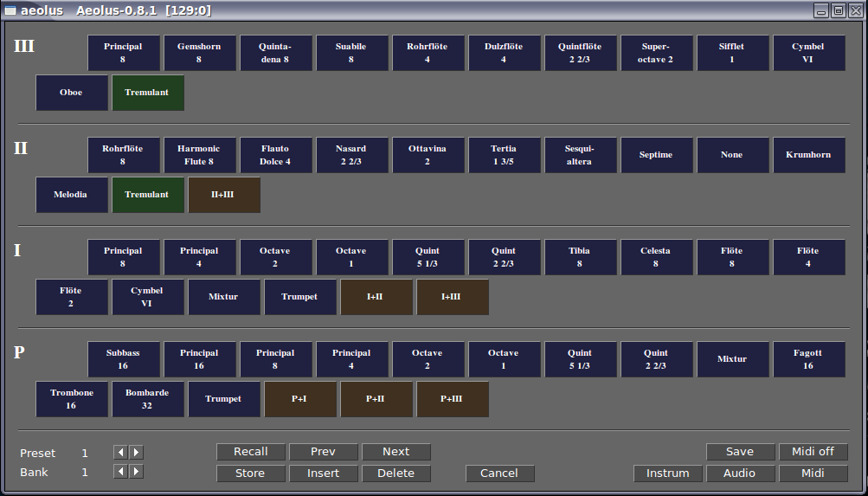
Task: Toggle the Fagott 16 stop
Action: 809,359
